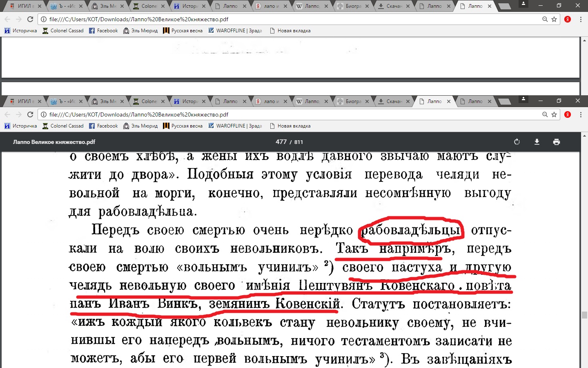The width and height of the screenshot is (588, 368).
Task: Bookmark page with star in lower window
Action: pos(554,114)
